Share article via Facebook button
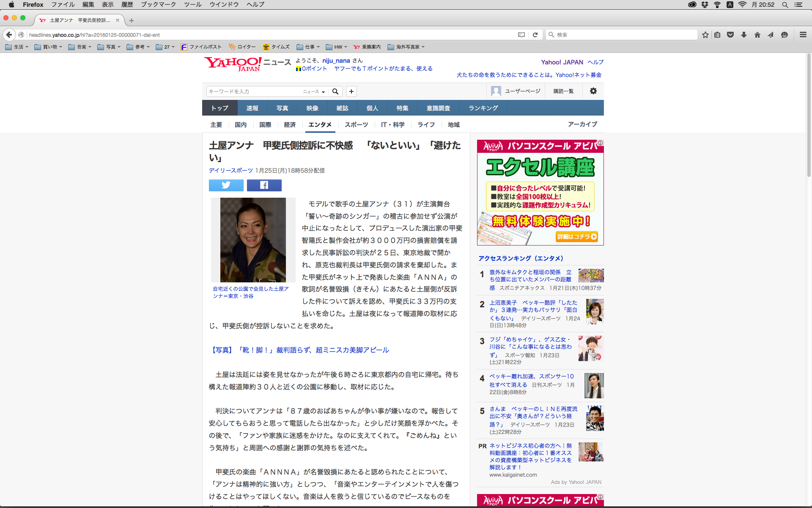 pos(264,185)
